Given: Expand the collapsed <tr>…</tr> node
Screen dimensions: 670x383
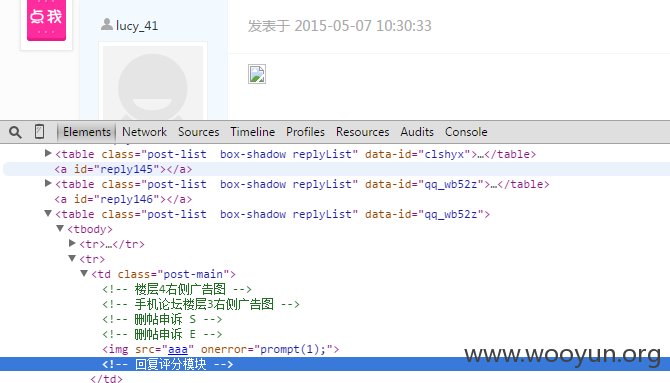Looking at the screenshot, I should click(72, 243).
